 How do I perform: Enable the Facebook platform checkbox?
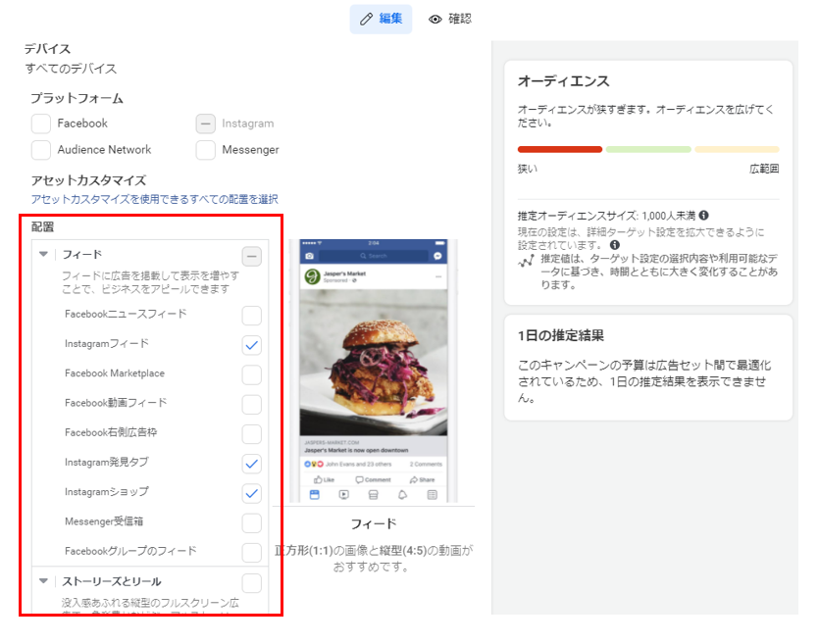(41, 124)
